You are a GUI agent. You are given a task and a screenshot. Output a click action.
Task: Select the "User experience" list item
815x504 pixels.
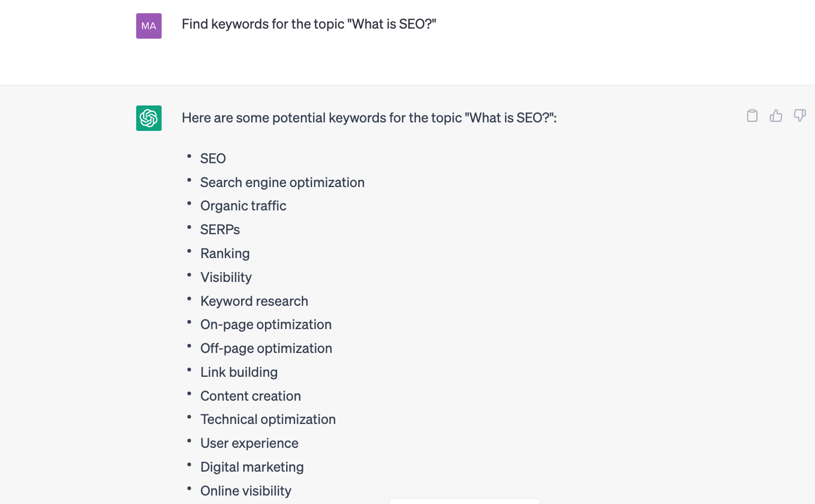click(249, 443)
